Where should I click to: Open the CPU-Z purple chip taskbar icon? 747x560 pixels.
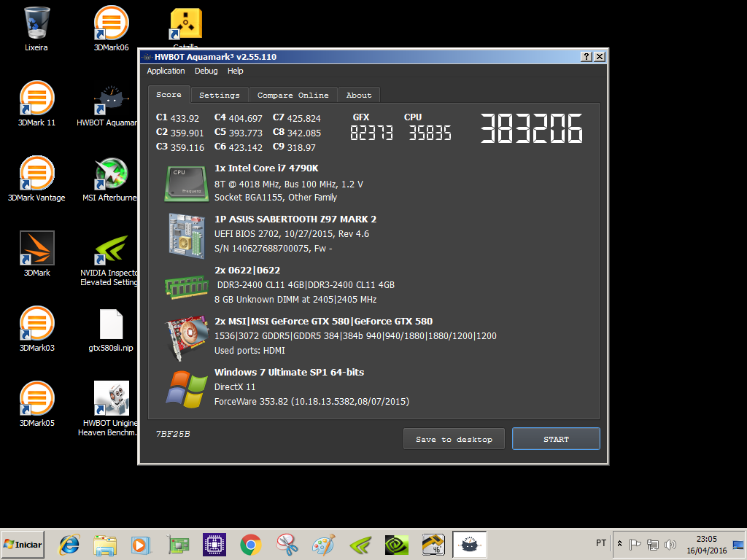tap(214, 544)
